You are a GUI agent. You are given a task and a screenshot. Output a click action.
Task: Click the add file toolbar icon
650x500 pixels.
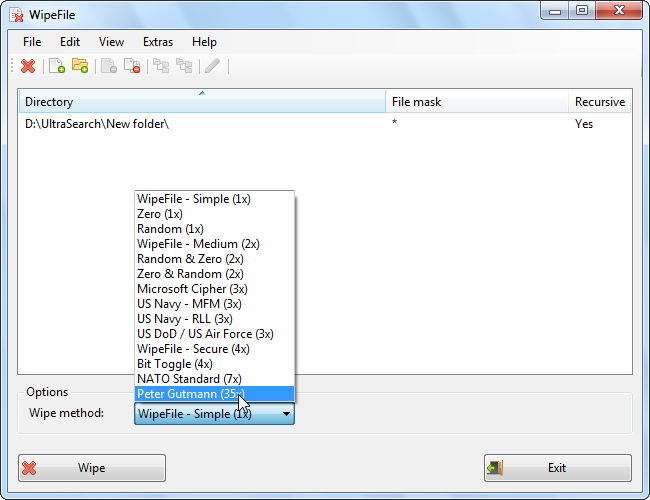(x=57, y=66)
